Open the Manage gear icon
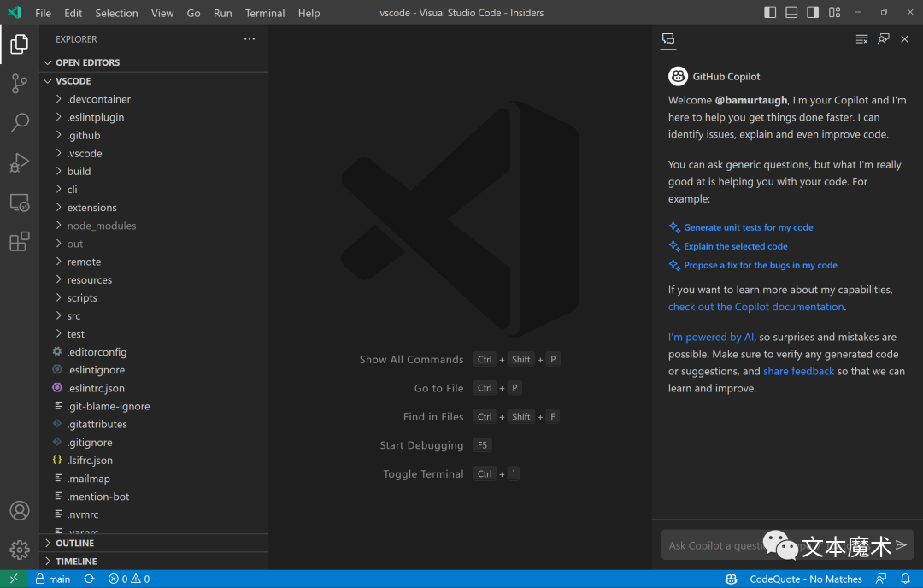The height and width of the screenshot is (588, 923). click(x=20, y=550)
